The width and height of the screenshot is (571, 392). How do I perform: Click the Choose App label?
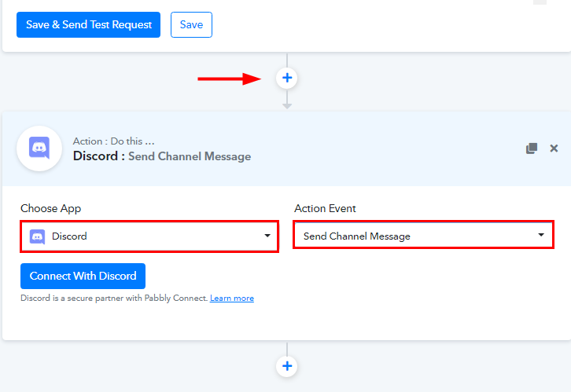click(50, 208)
